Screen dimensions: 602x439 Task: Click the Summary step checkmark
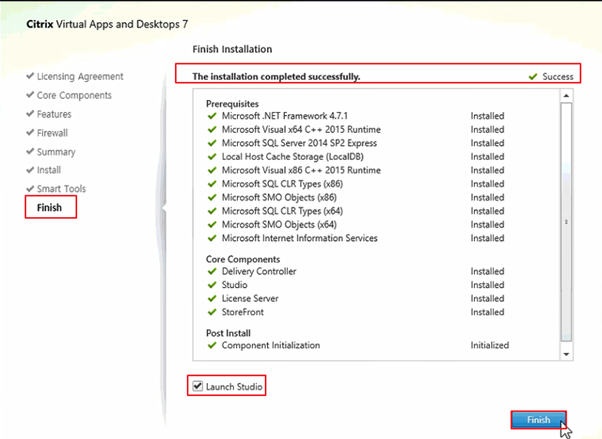(x=30, y=151)
